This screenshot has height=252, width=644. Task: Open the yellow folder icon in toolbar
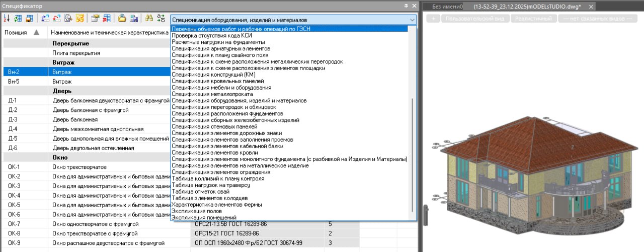coord(122,19)
